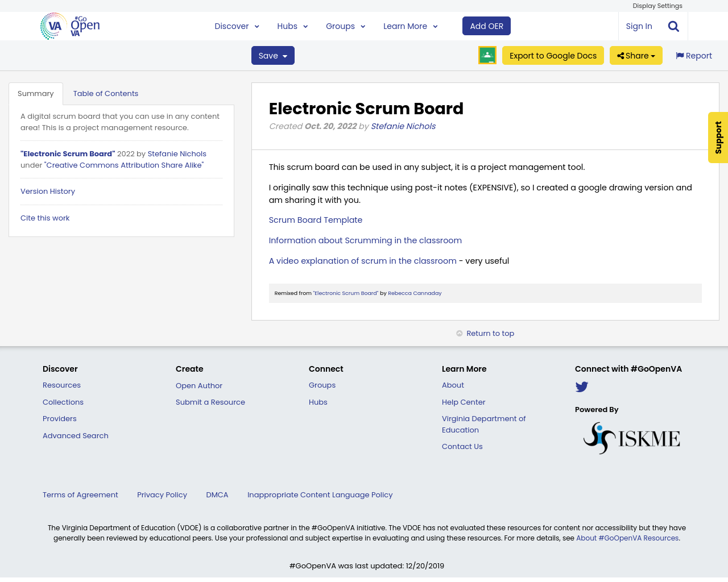Select the Summary tab
This screenshot has width=728, height=582.
pos(35,92)
